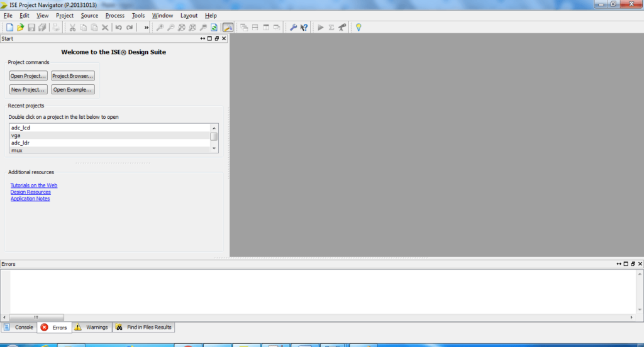Open the Layout menu

(189, 16)
